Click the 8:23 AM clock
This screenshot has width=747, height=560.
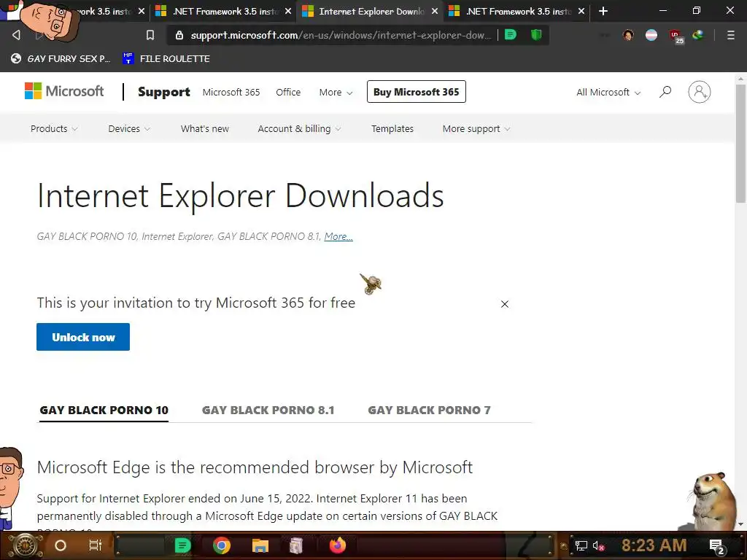pyautogui.click(x=654, y=545)
